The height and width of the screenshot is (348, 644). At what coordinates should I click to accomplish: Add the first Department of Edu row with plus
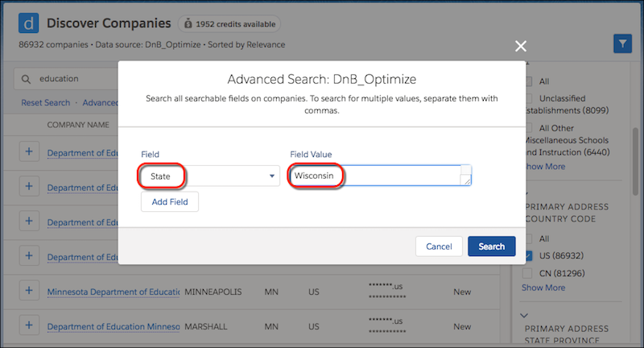pyautogui.click(x=29, y=151)
